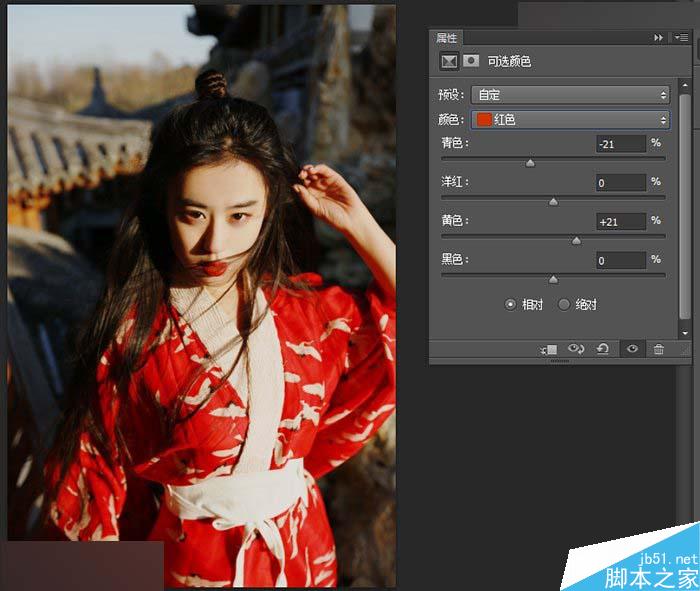Click the 洋红 label text
Screen dimensions: 700x591
454,182
